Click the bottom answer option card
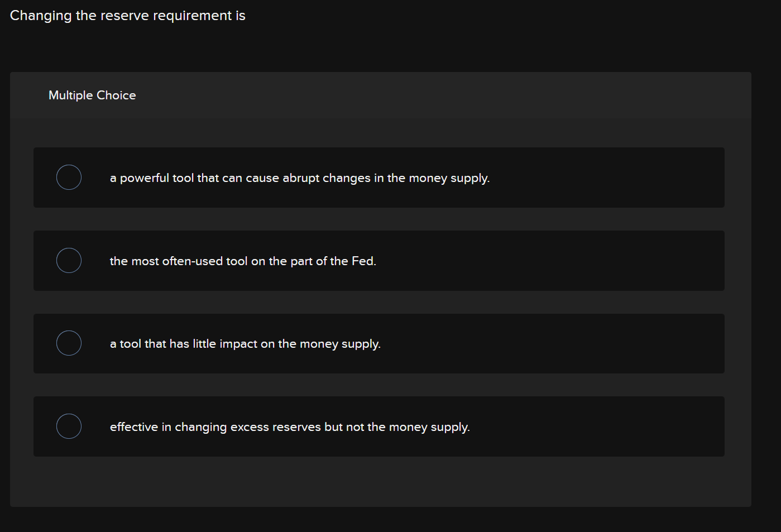This screenshot has width=781, height=532. (378, 426)
